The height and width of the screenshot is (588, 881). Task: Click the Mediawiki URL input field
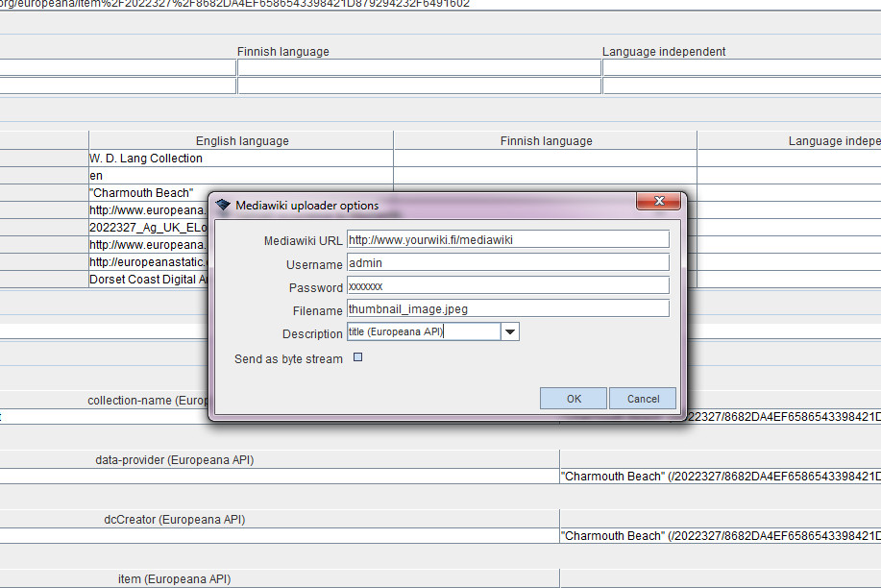coord(507,238)
